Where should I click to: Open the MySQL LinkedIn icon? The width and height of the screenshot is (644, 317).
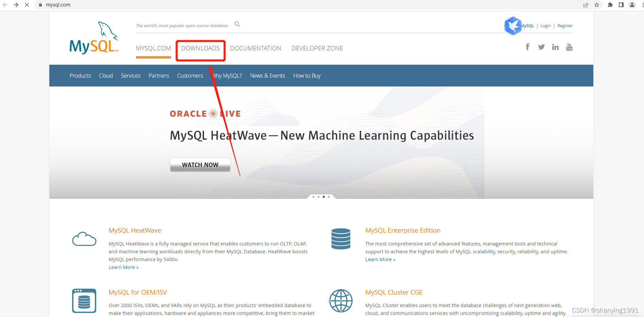pyautogui.click(x=555, y=47)
